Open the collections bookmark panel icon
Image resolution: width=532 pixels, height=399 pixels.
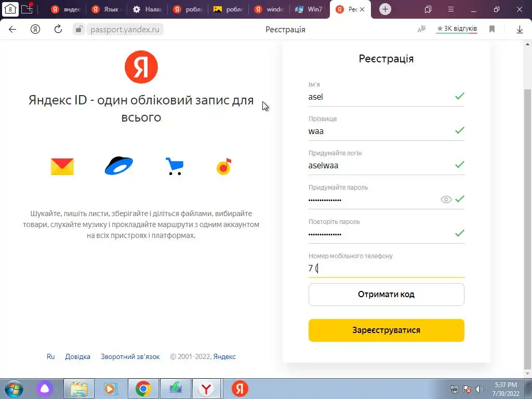click(428, 9)
